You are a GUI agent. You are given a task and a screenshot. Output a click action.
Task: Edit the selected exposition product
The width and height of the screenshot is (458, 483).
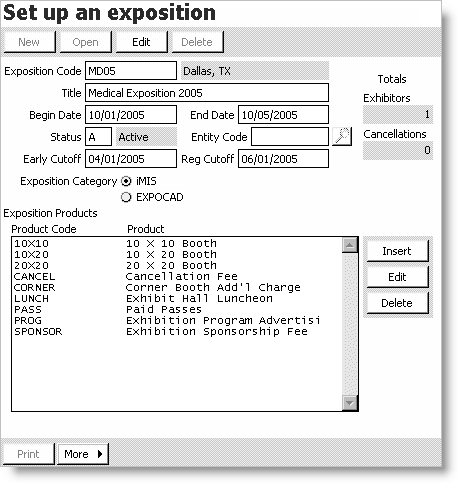397,277
